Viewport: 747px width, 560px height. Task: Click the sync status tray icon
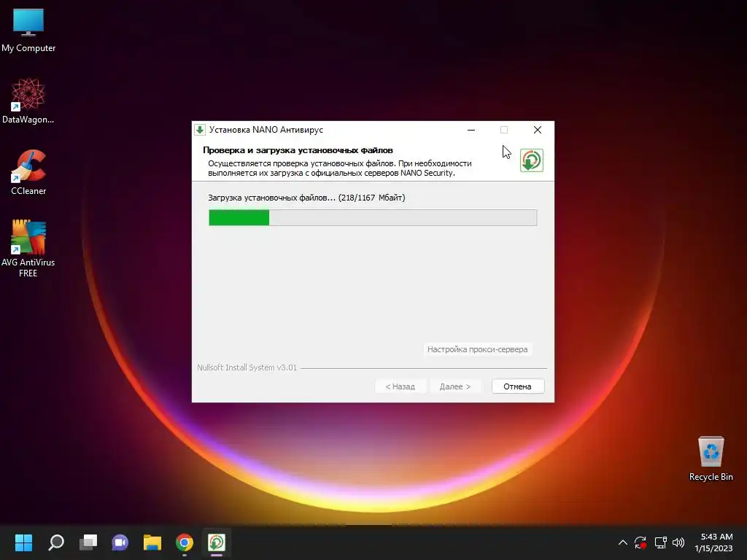coord(640,542)
